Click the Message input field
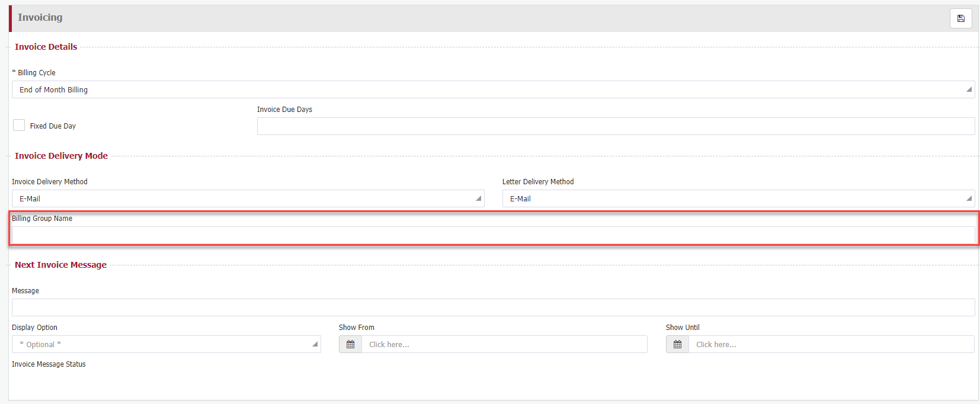 [x=493, y=307]
